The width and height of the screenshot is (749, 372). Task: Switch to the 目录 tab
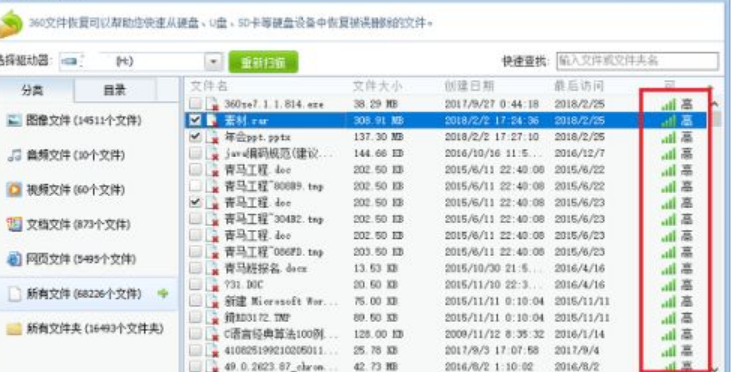coord(115,90)
